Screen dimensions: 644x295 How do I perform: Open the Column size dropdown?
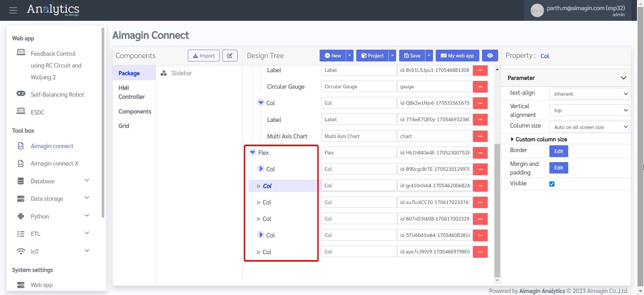pyautogui.click(x=589, y=127)
